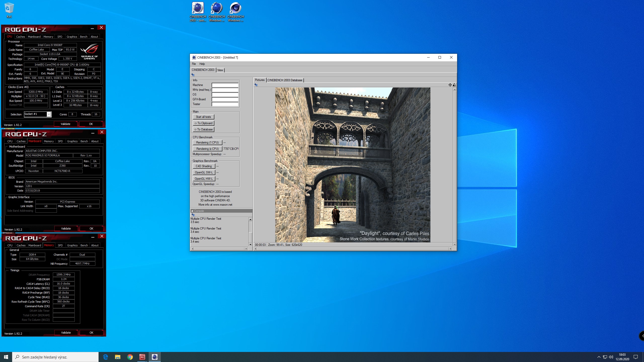Open the notification center icon

tap(636, 357)
